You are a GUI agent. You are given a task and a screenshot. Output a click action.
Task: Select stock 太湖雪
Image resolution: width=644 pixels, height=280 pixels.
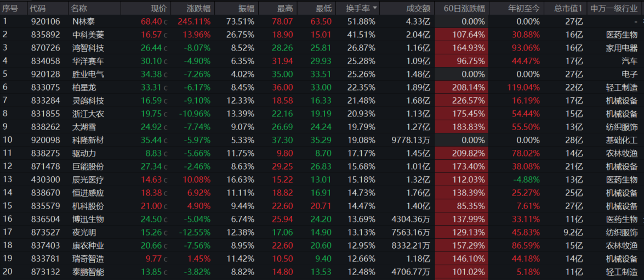pyautogui.click(x=83, y=127)
